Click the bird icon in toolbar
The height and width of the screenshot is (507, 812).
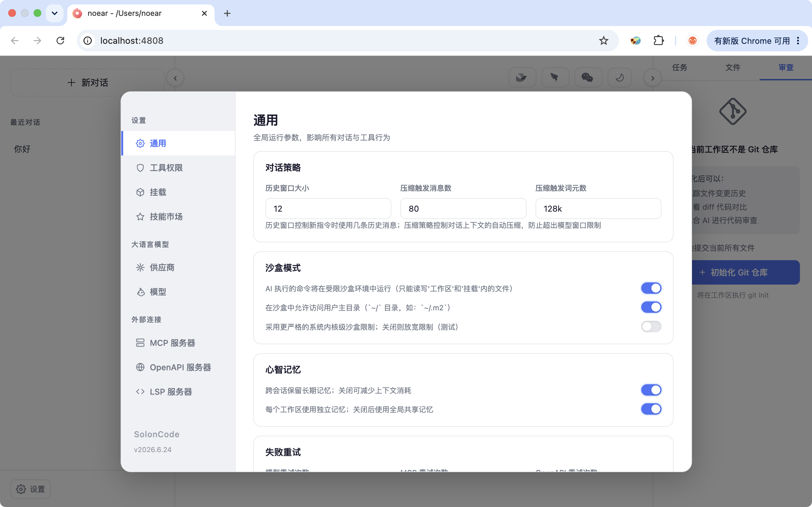(x=522, y=78)
